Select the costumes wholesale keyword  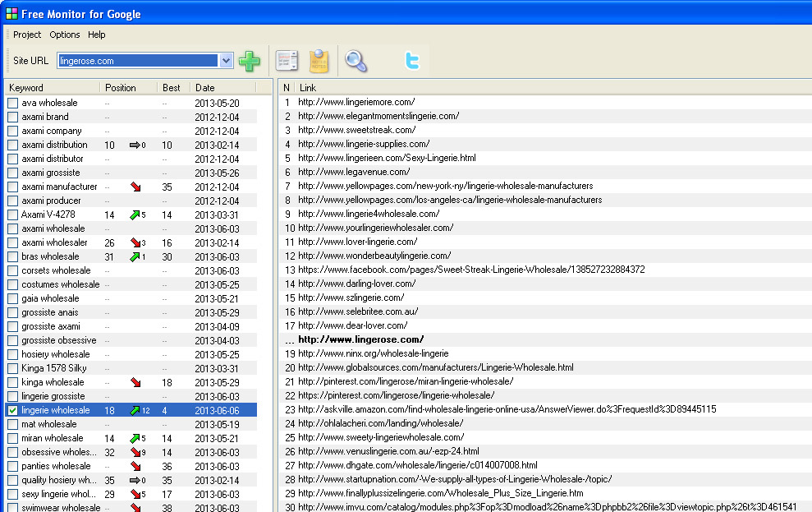click(61, 284)
